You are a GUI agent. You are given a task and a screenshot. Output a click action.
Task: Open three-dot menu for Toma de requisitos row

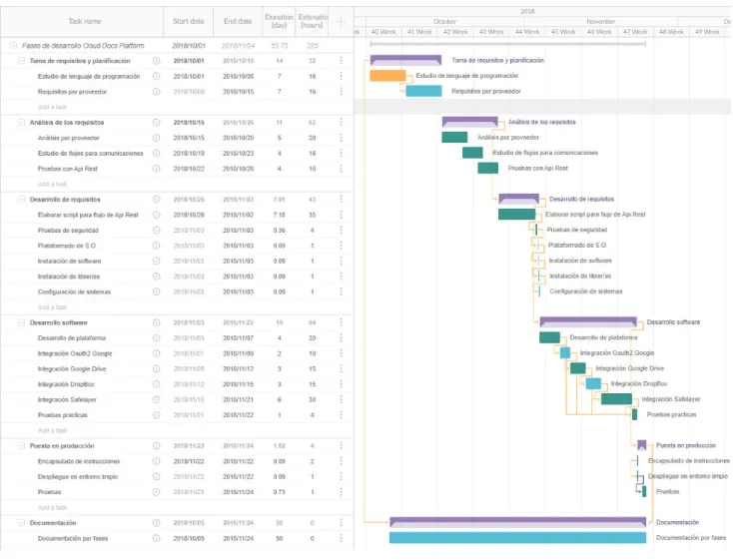point(341,61)
